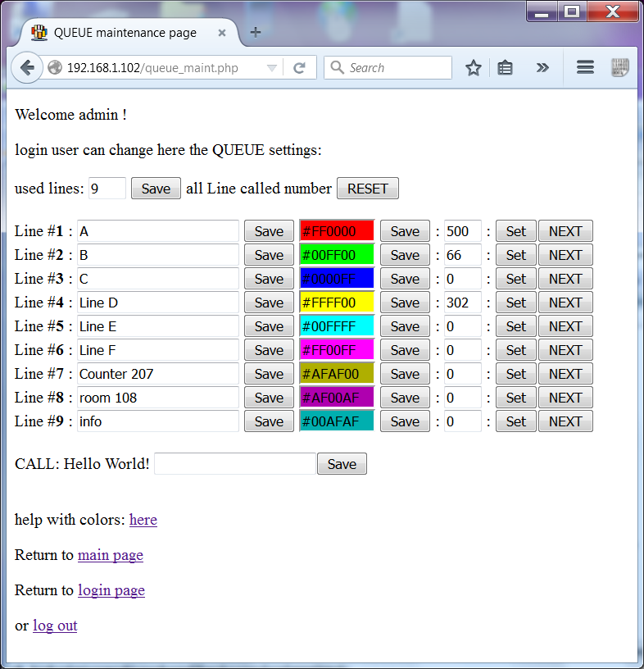Bookmark this page with the star icon
The width and height of the screenshot is (644, 669).
point(473,68)
